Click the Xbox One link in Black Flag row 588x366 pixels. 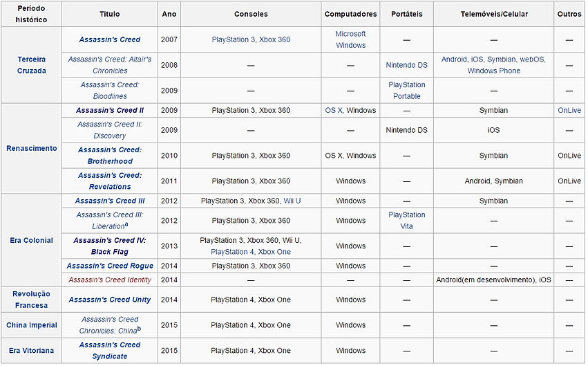(274, 252)
